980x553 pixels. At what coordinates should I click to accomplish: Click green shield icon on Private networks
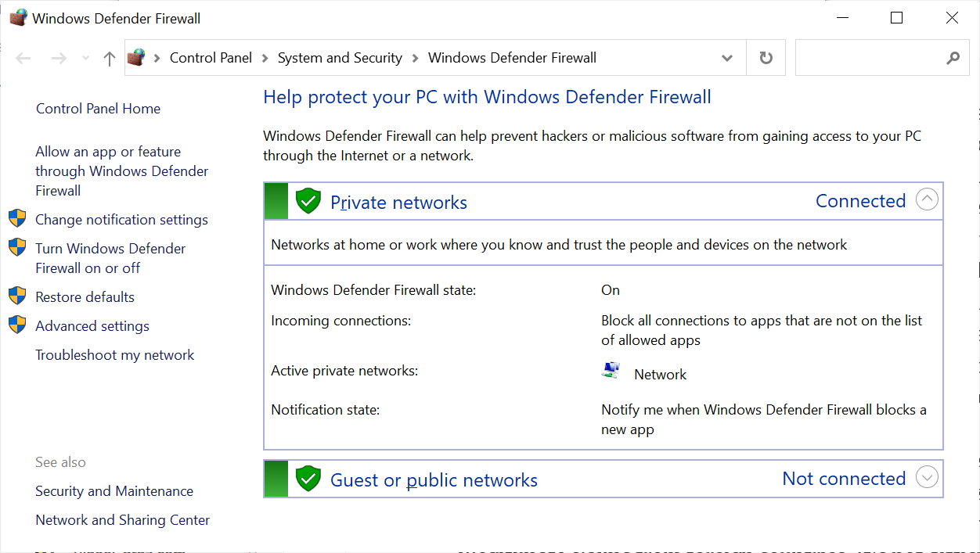[x=308, y=201]
